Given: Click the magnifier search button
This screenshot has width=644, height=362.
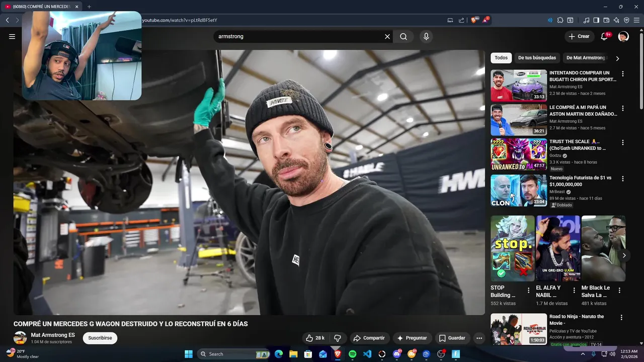Looking at the screenshot, I should (404, 37).
